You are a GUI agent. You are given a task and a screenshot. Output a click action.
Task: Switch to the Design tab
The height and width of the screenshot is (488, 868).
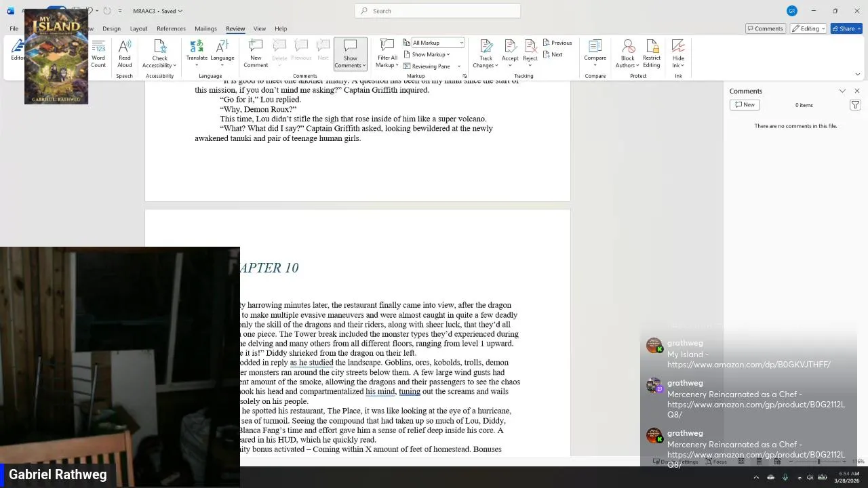coord(111,28)
